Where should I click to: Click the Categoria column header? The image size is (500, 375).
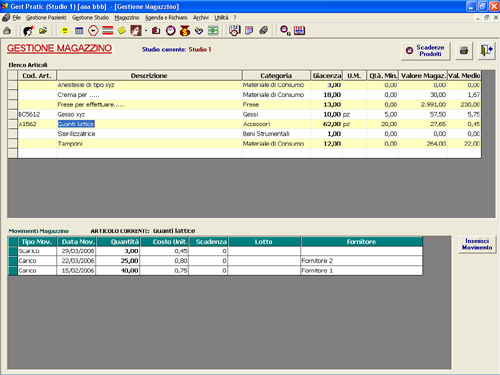tap(276, 76)
